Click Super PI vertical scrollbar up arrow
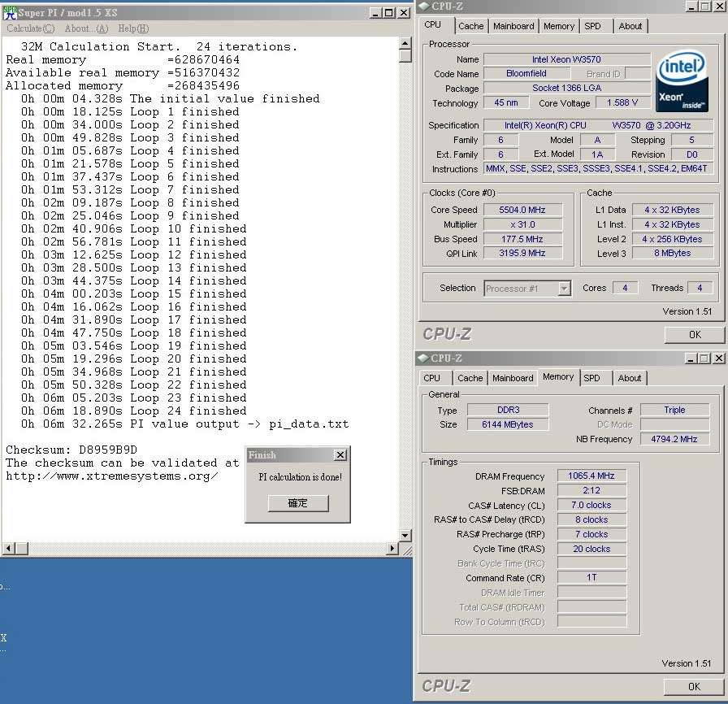Screen dimensions: 728x704 click(x=405, y=43)
